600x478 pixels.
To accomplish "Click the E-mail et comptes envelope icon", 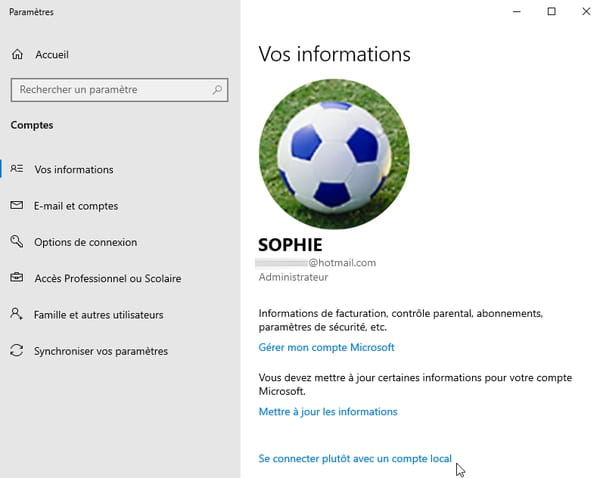I will [16, 205].
